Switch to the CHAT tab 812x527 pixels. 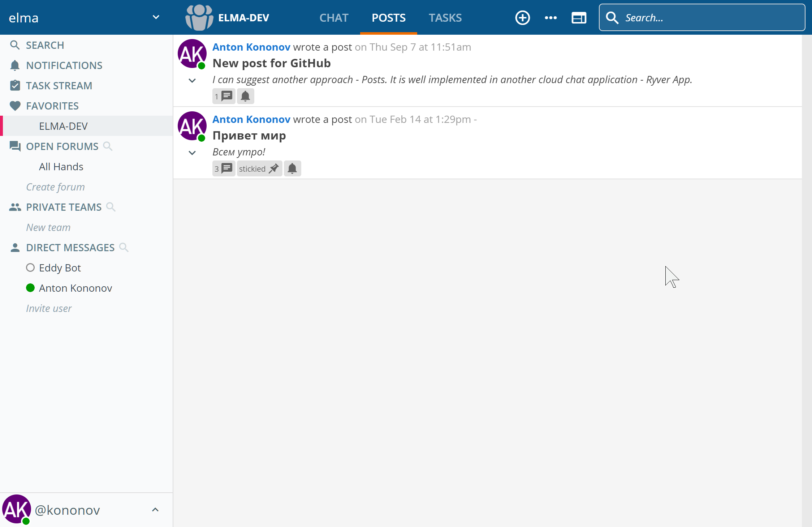[333, 18]
